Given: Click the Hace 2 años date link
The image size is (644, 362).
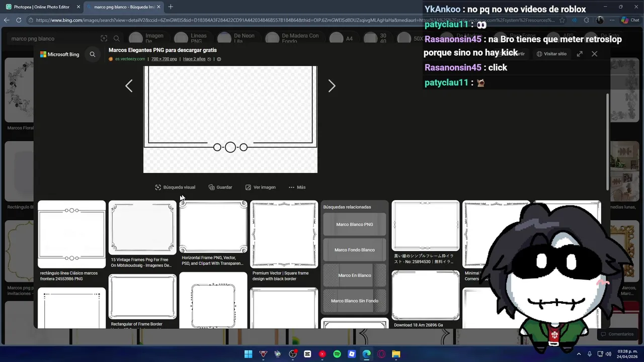Looking at the screenshot, I should 194,59.
